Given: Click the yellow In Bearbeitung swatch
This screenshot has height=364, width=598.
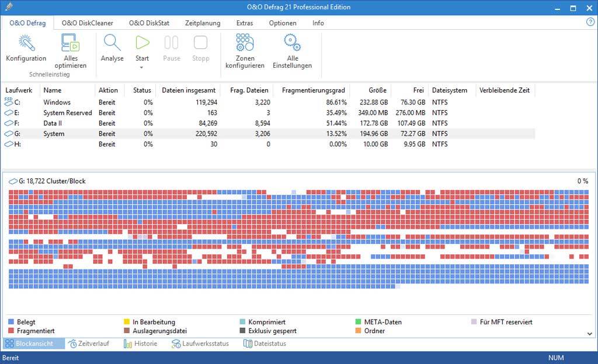Looking at the screenshot, I should (127, 322).
